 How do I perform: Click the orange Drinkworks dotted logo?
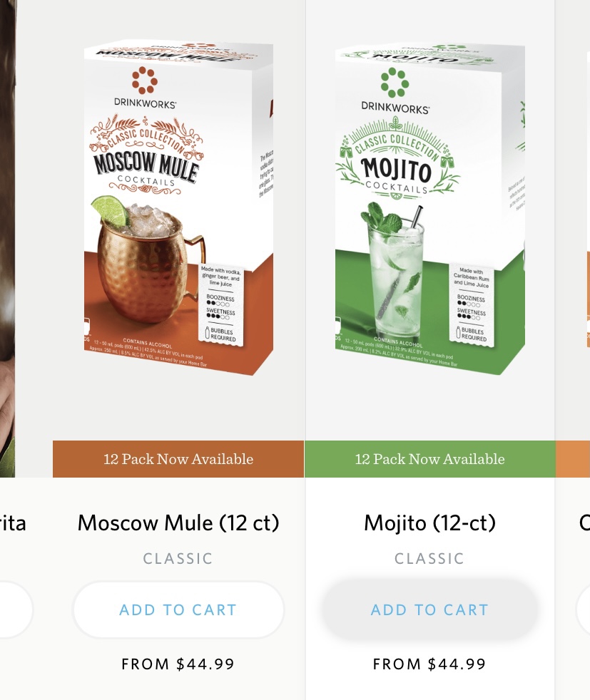click(145, 81)
